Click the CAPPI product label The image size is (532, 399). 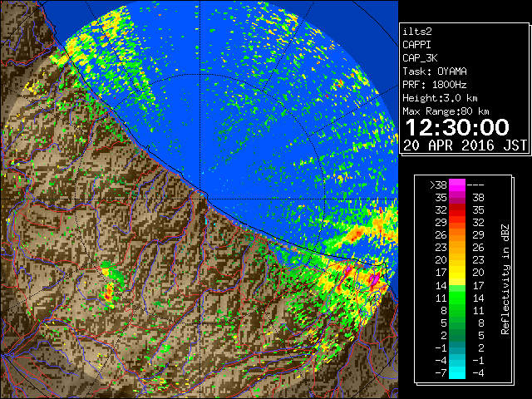(416, 45)
